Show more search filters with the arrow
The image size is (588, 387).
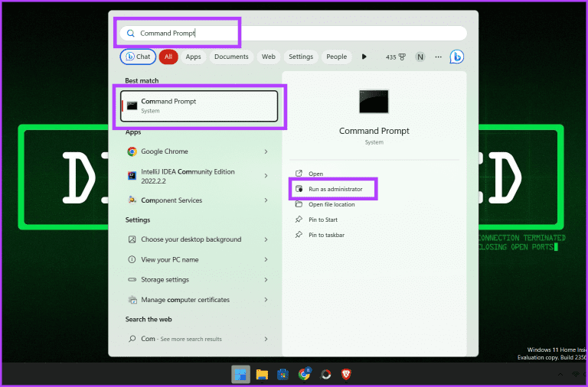tap(364, 57)
